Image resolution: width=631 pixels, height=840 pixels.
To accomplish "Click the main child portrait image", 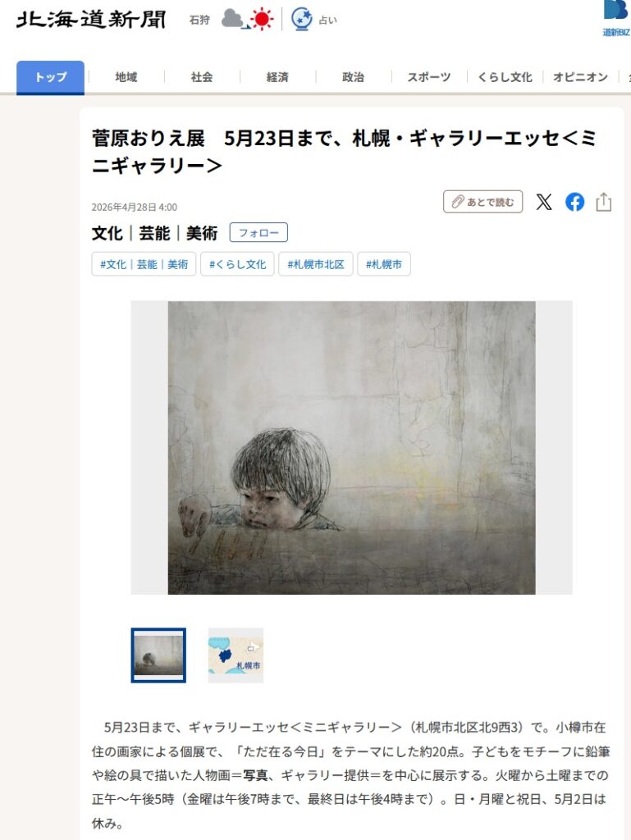I will pos(351,447).
